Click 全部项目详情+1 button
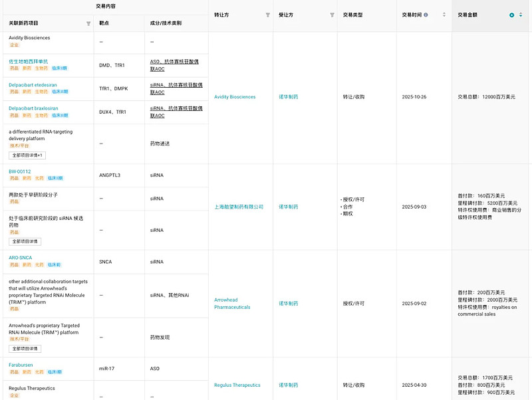532x400 pixels. pyautogui.click(x=27, y=155)
